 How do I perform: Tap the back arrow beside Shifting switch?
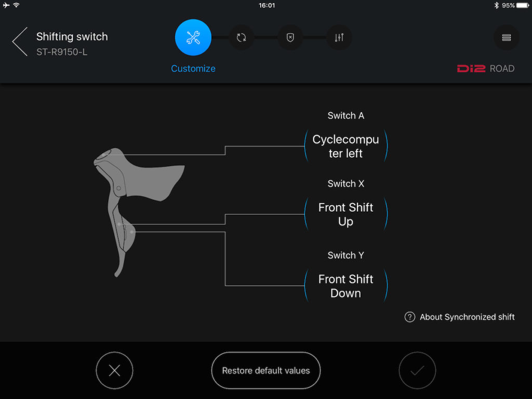coord(20,42)
